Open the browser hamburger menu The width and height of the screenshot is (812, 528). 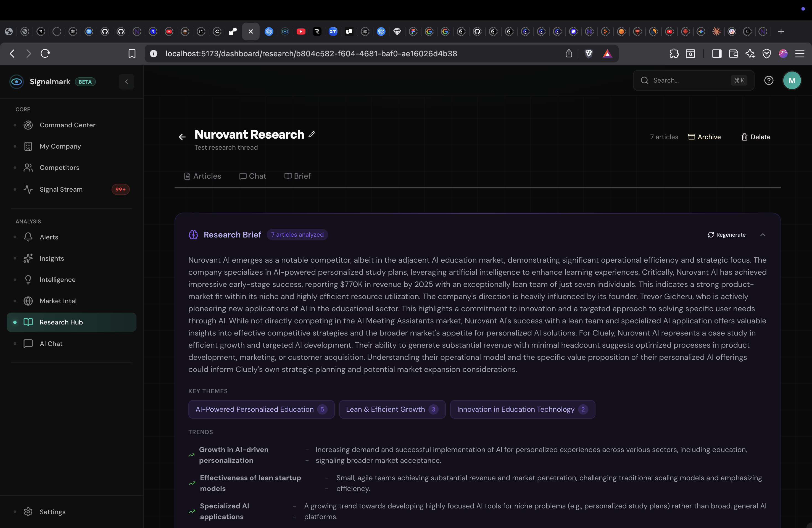tap(799, 54)
